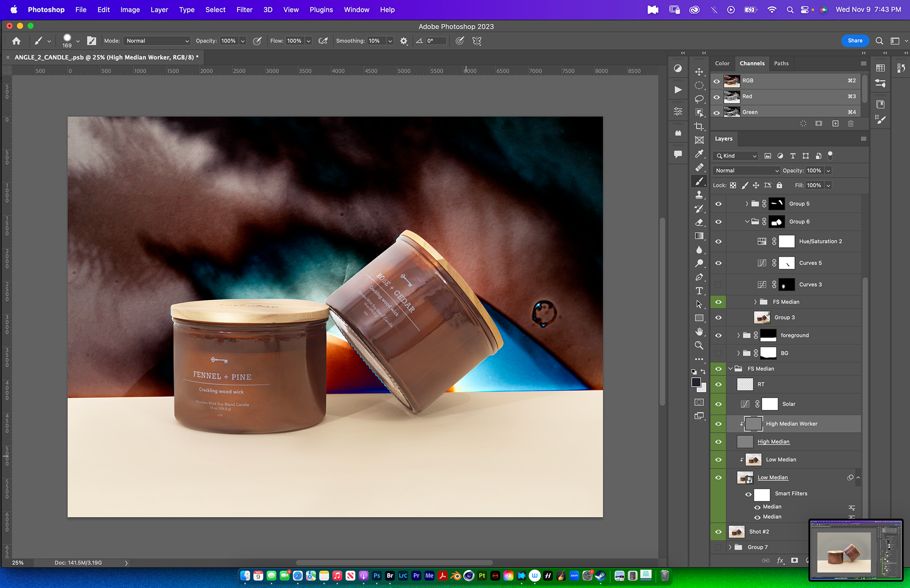Expand the foreground group
910x588 pixels.
[738, 335]
